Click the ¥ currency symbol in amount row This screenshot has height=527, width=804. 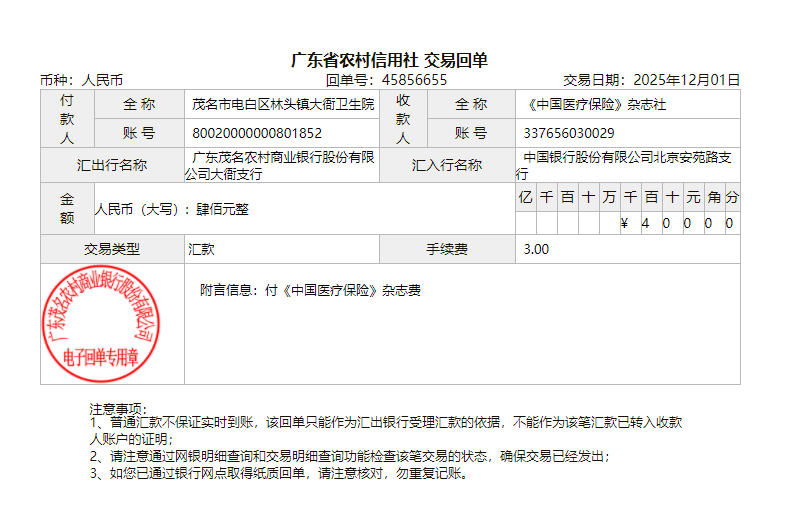(624, 223)
